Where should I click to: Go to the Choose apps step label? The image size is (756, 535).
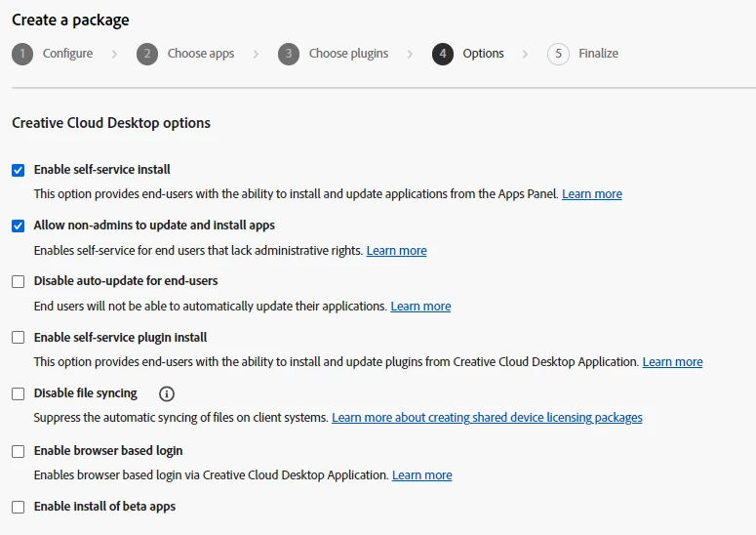click(201, 53)
